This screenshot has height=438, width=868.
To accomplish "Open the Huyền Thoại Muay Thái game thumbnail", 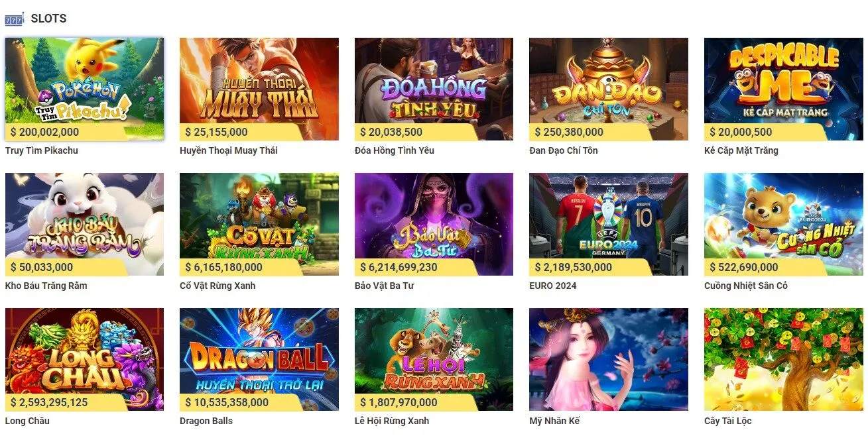I will pos(259,83).
